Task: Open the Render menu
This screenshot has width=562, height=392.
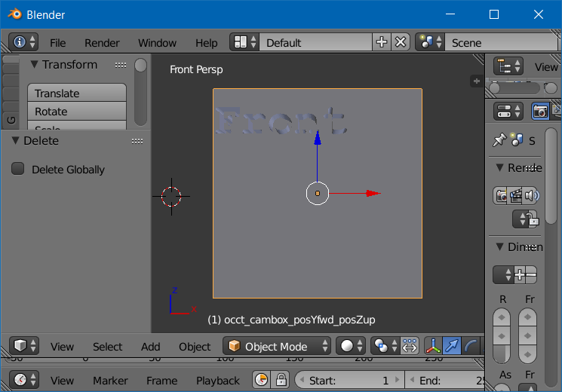Action: (102, 43)
